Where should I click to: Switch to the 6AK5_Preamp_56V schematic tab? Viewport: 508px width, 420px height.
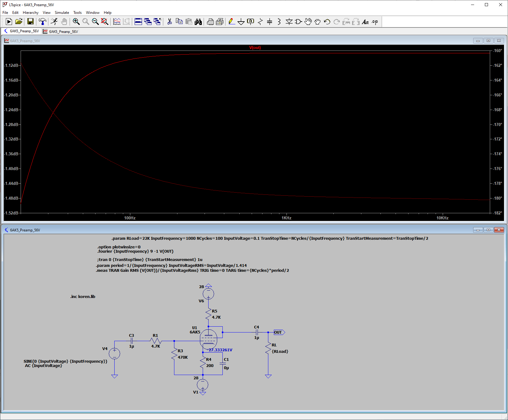pyautogui.click(x=21, y=31)
